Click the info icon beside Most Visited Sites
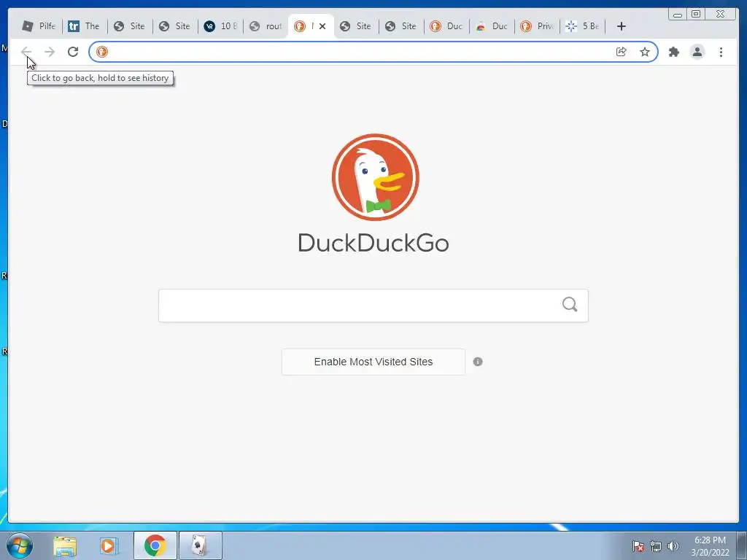The width and height of the screenshot is (747, 560). (478, 362)
